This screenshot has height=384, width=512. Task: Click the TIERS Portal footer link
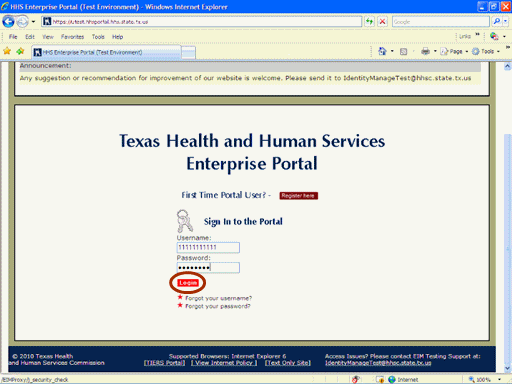[164, 363]
